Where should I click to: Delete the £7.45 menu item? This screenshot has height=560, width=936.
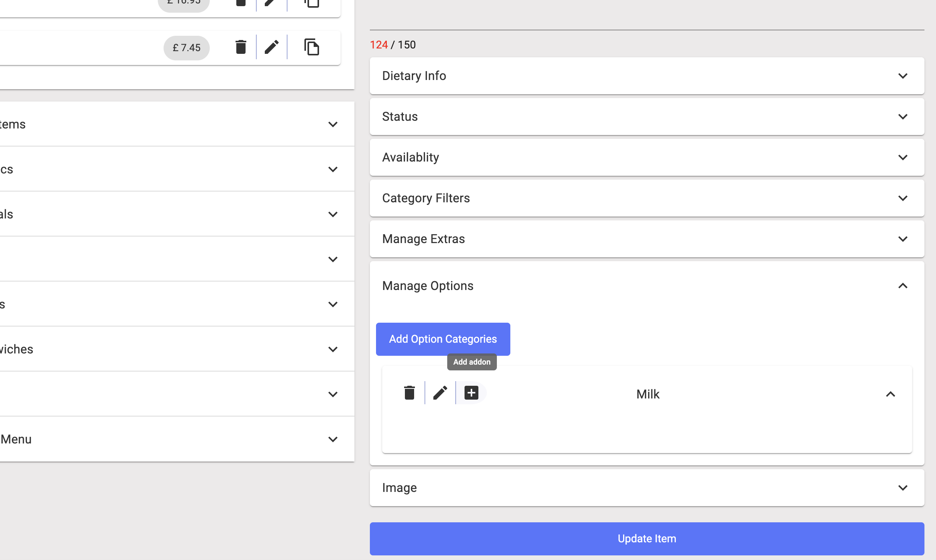(x=241, y=47)
